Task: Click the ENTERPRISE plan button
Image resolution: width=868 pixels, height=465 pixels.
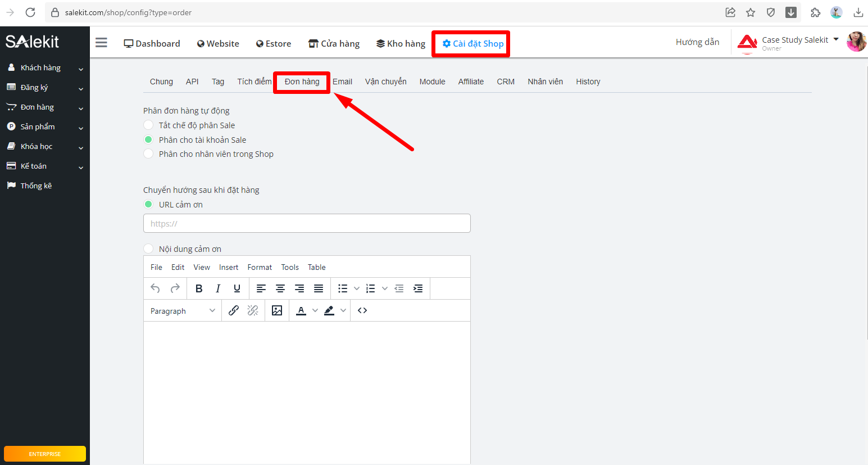Action: (x=45, y=454)
